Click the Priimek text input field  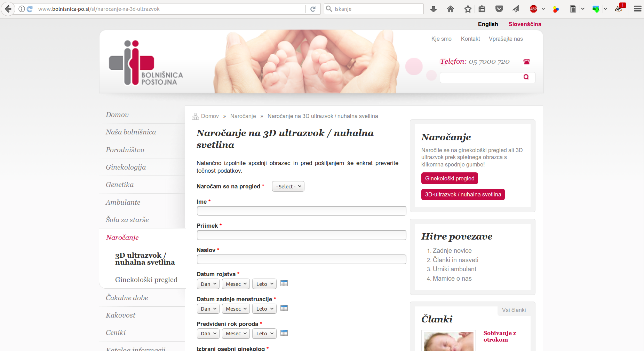click(301, 235)
